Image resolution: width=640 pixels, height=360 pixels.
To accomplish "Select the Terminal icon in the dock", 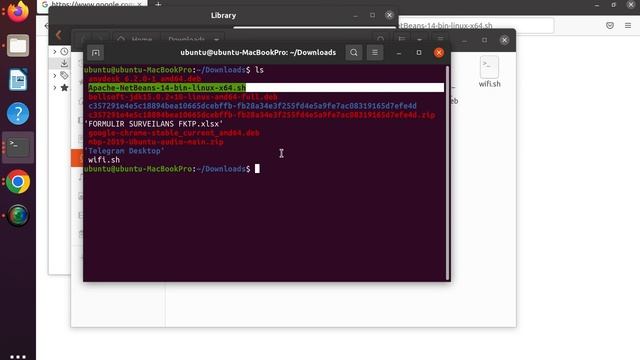I will [18, 147].
